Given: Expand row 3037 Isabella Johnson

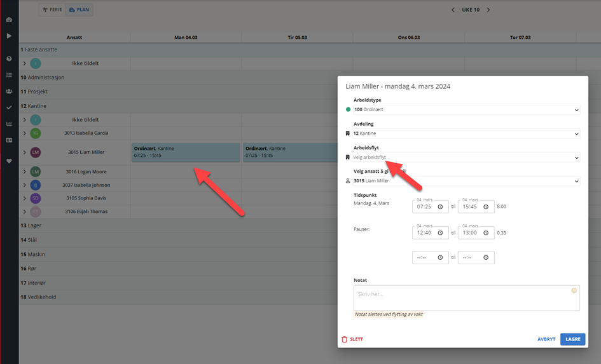Looking at the screenshot, I should (x=25, y=185).
